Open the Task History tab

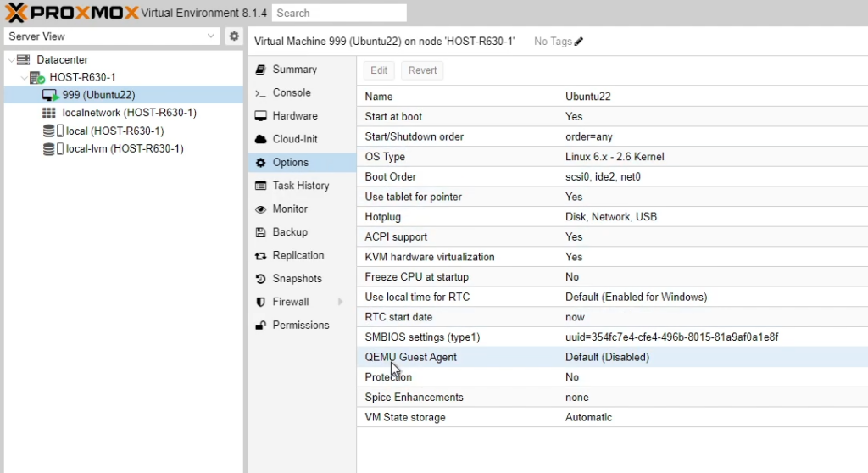(x=302, y=186)
